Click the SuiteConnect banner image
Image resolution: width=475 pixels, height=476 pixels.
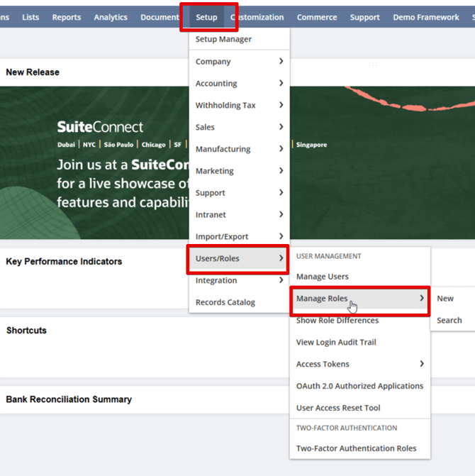[92, 163]
